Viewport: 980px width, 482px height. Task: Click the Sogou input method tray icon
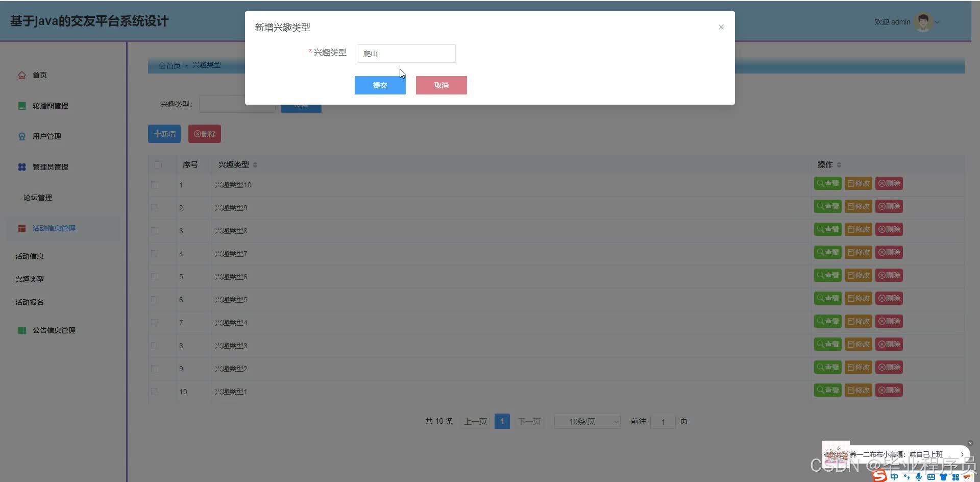pos(879,476)
